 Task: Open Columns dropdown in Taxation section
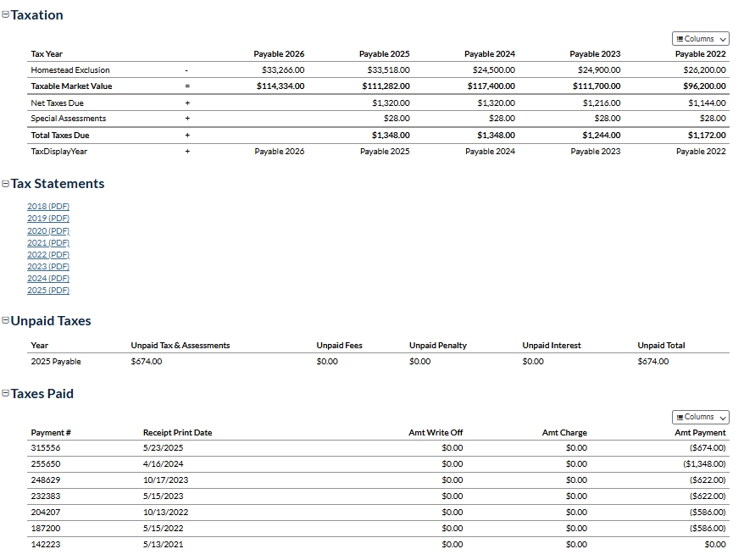(700, 39)
